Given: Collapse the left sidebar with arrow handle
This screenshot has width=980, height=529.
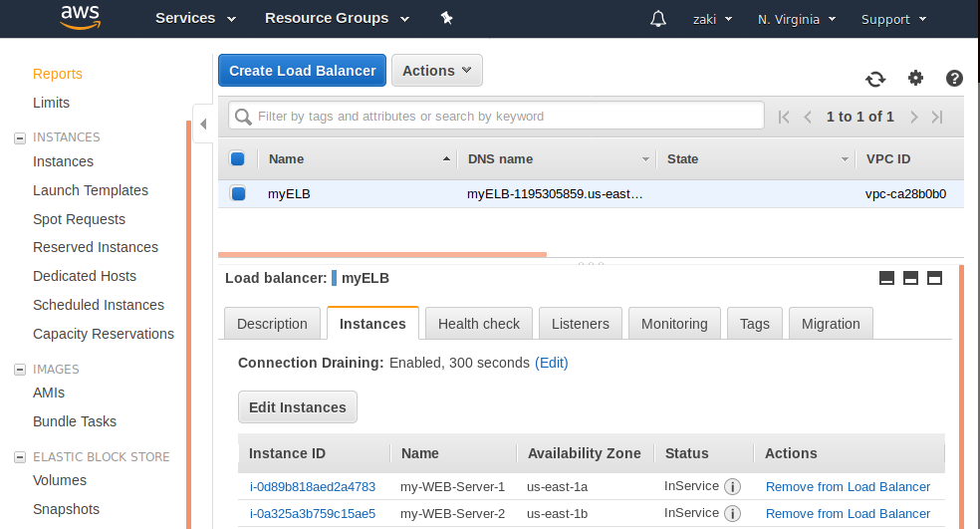Looking at the screenshot, I should 203,125.
